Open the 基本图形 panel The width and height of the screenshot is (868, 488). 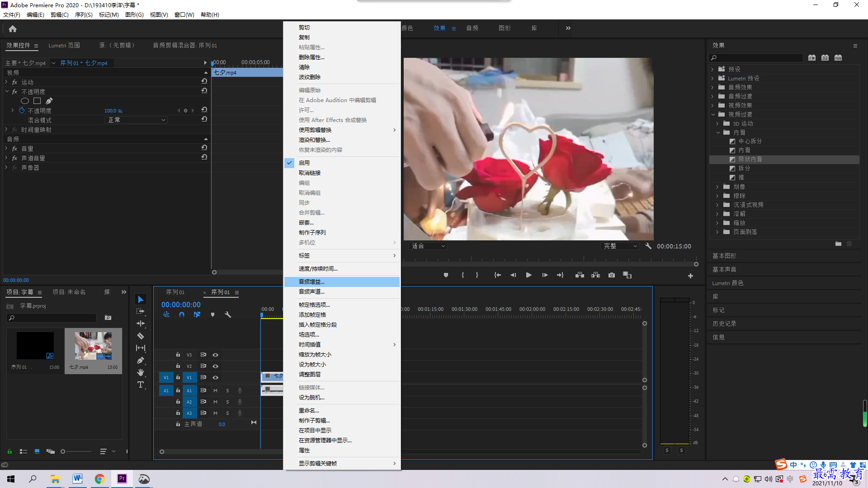point(724,256)
